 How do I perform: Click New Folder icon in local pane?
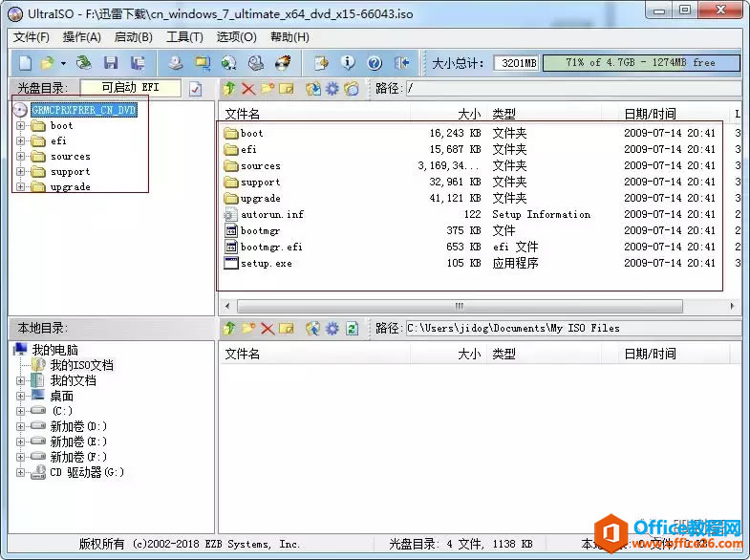[x=248, y=328]
